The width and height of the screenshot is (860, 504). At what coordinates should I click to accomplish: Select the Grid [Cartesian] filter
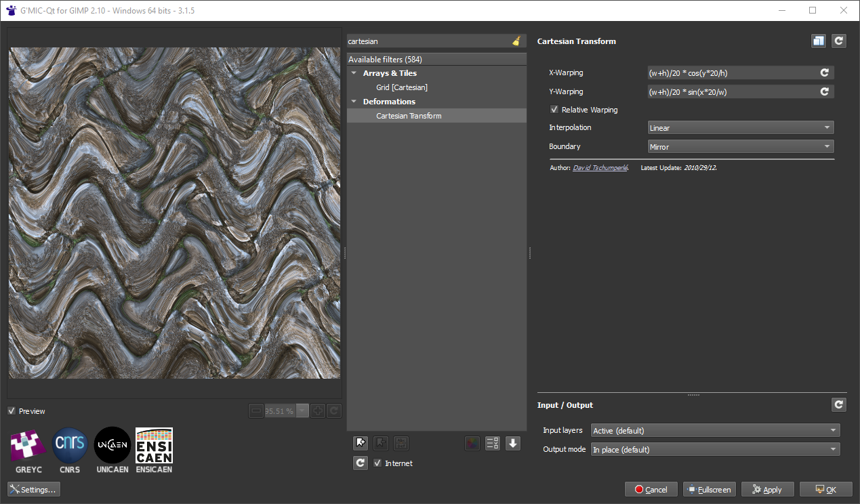[403, 87]
